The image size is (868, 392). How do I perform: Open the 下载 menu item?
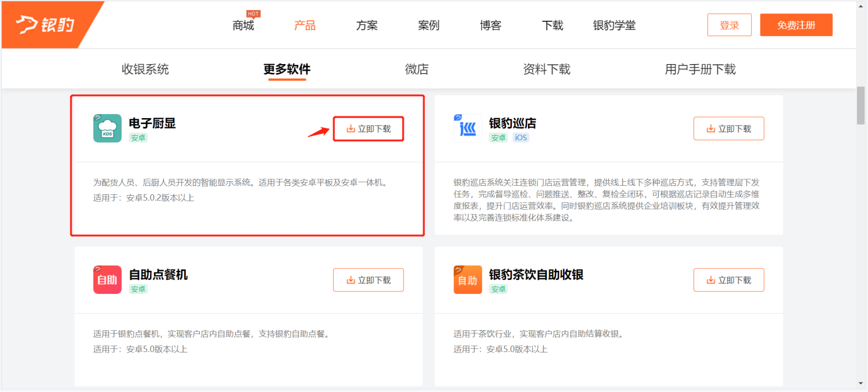[552, 26]
